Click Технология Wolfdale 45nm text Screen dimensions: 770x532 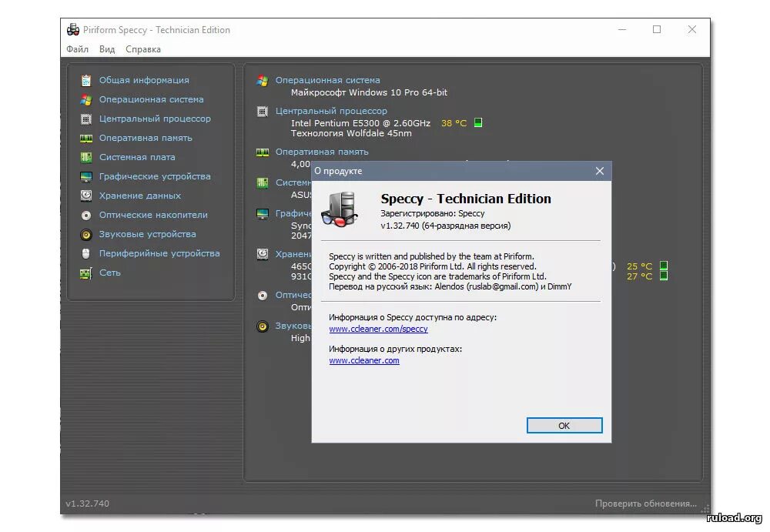coord(351,133)
